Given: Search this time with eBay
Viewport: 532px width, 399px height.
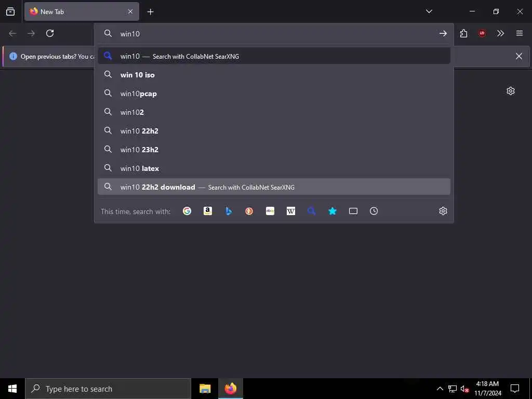Looking at the screenshot, I should point(270,211).
